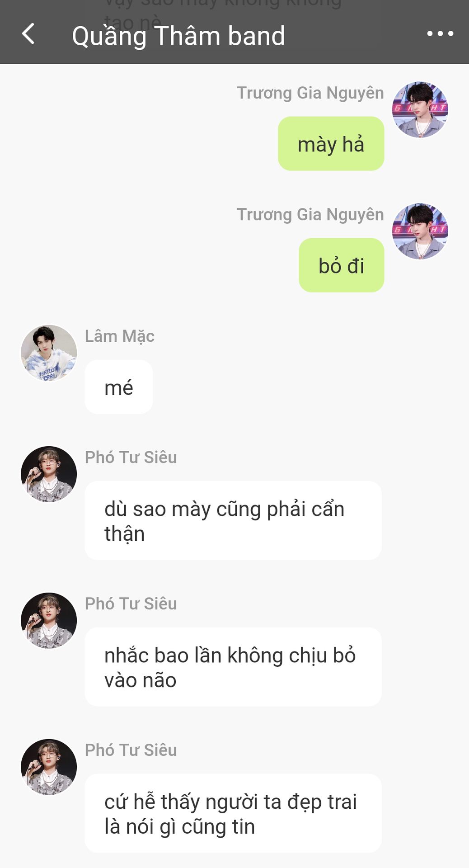
Task: Select the 'mé' message bubble
Action: click(119, 387)
